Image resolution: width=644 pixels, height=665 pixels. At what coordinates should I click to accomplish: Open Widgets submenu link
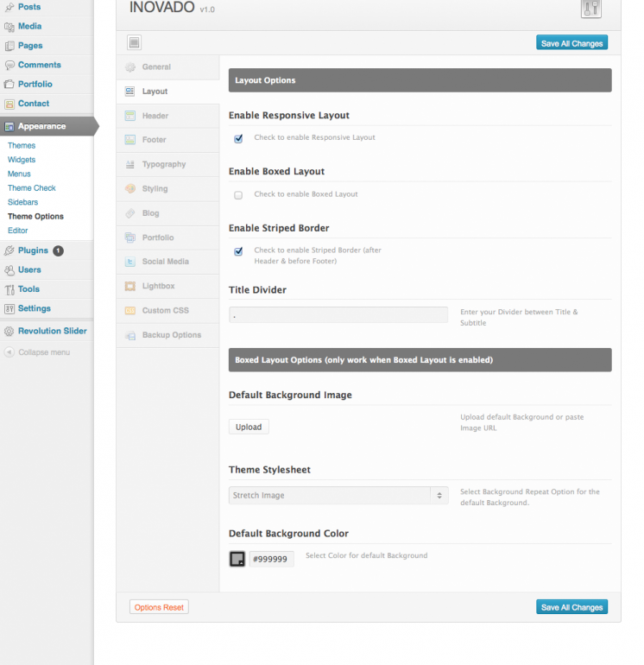point(22,160)
